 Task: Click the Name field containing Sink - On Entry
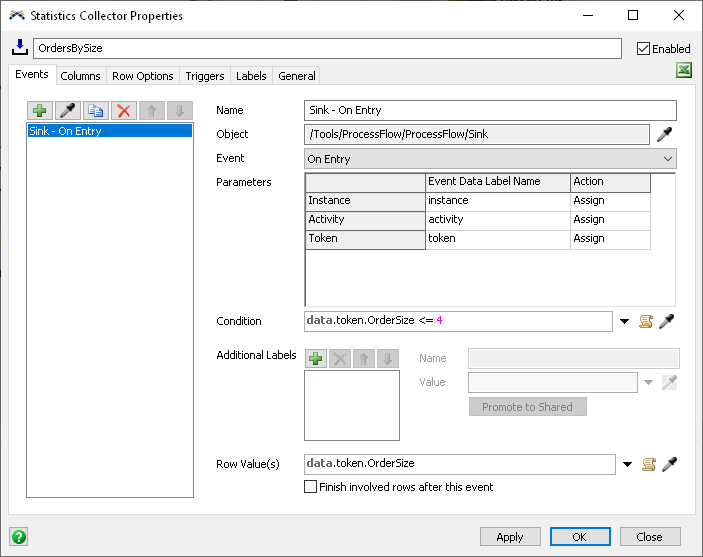pos(490,111)
